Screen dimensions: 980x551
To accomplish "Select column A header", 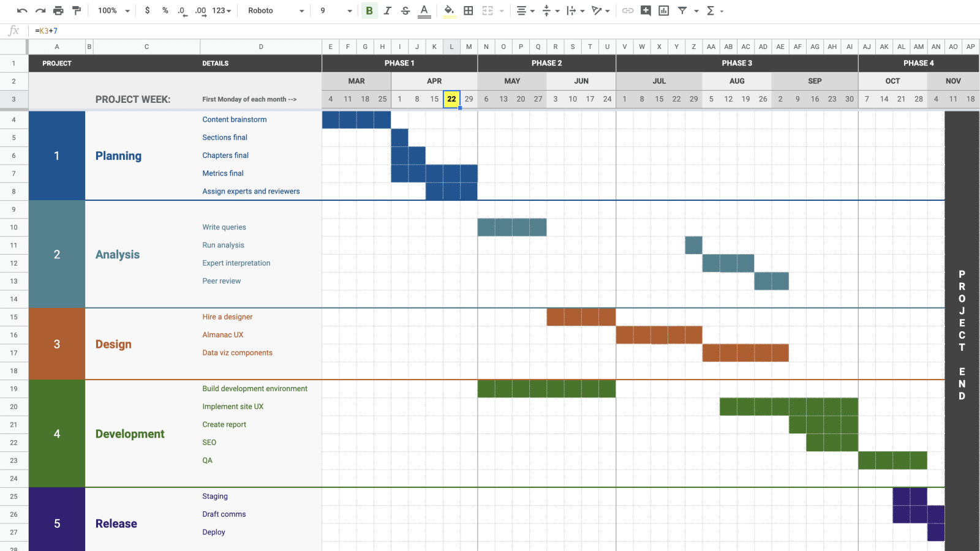I will [57, 47].
